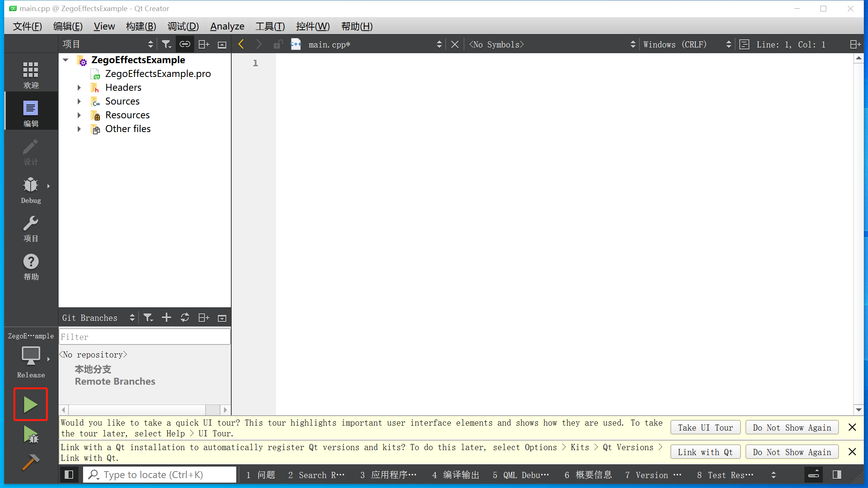Split the Projects panel
Image resolution: width=868 pixels, height=488 pixels.
click(204, 44)
